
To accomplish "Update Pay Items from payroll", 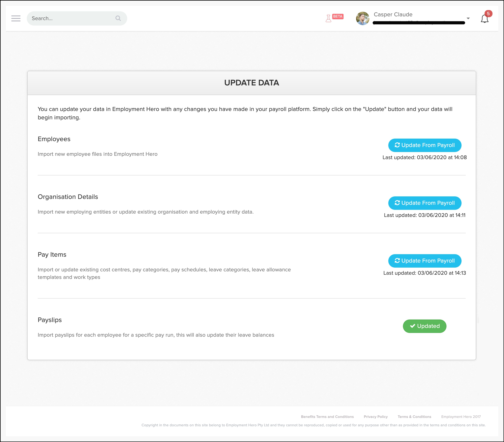I will [425, 261].
